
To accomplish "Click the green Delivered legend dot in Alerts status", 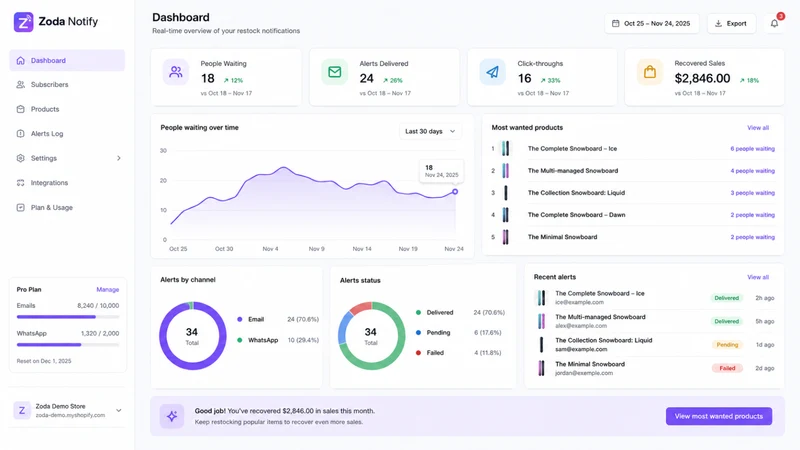I will 418,312.
